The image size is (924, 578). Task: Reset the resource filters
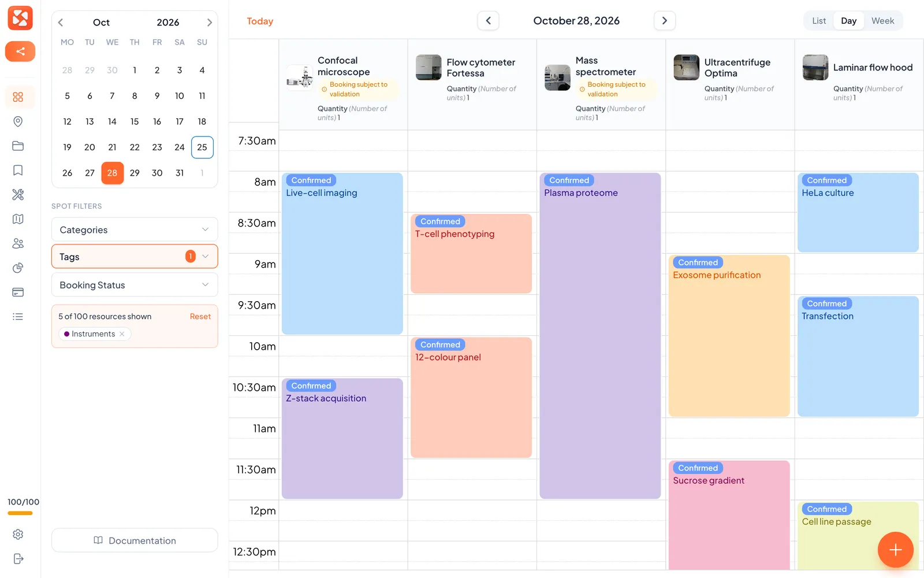click(200, 317)
